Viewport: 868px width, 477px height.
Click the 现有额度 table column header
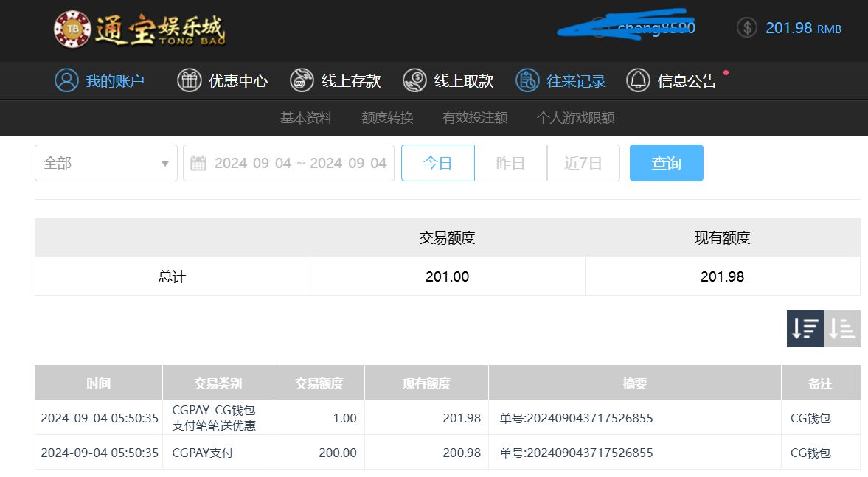pos(426,383)
